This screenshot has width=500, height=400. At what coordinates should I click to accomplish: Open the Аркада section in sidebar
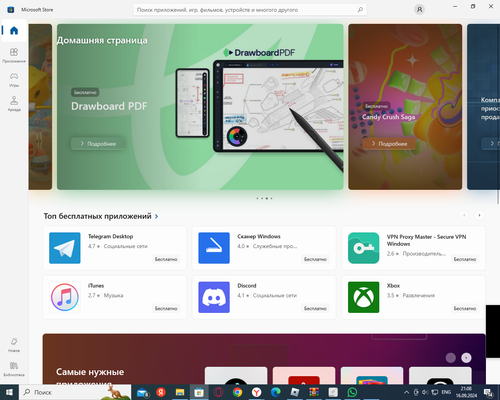14,103
